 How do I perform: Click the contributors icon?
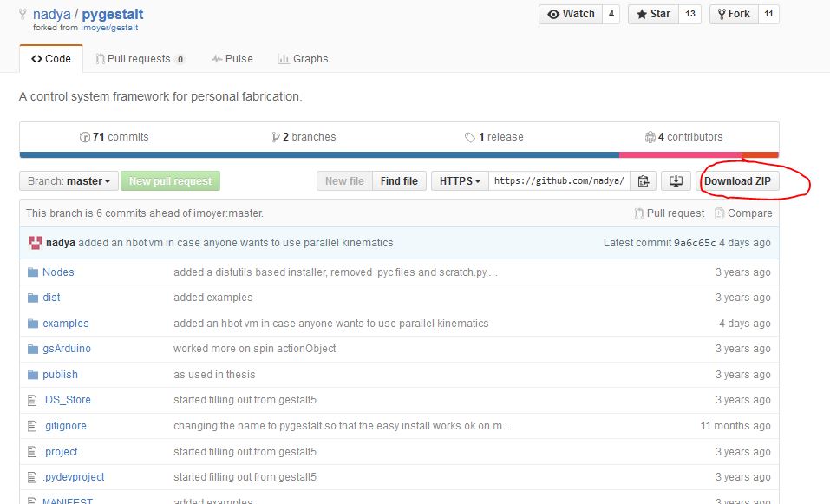(650, 137)
